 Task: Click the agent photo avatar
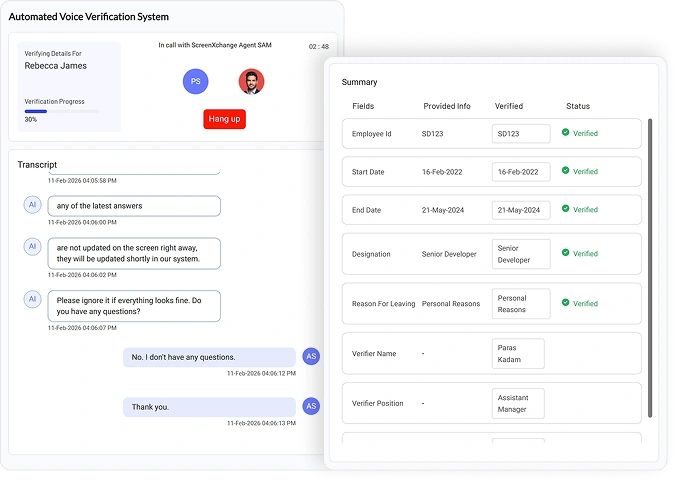pyautogui.click(x=252, y=81)
